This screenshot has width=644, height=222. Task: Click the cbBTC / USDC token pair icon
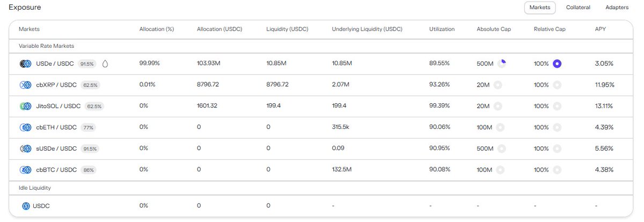pyautogui.click(x=26, y=170)
